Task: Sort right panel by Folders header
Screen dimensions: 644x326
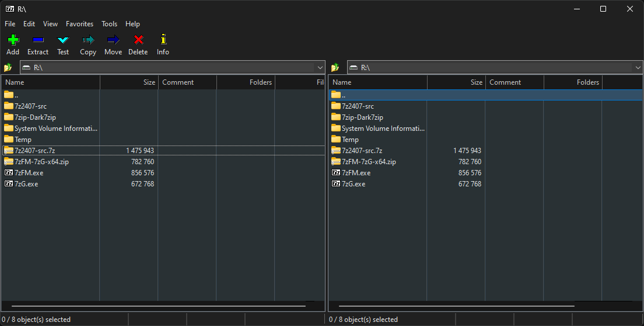Action: pyautogui.click(x=573, y=82)
